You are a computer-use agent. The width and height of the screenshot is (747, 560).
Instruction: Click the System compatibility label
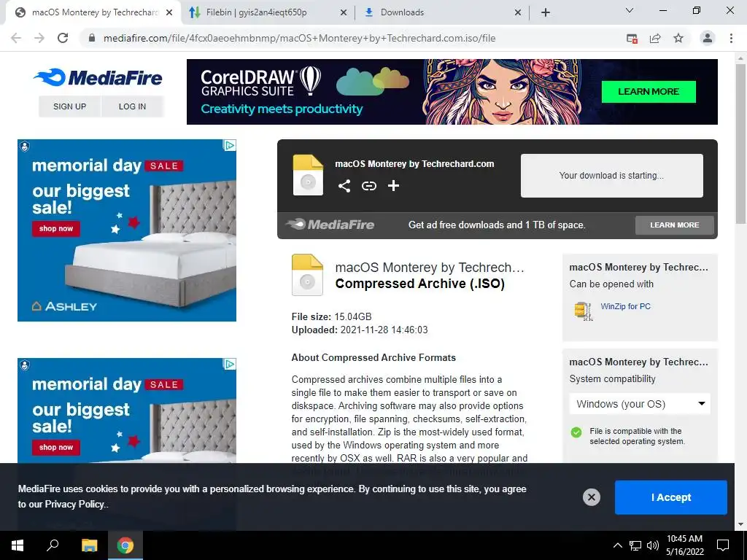pyautogui.click(x=612, y=379)
